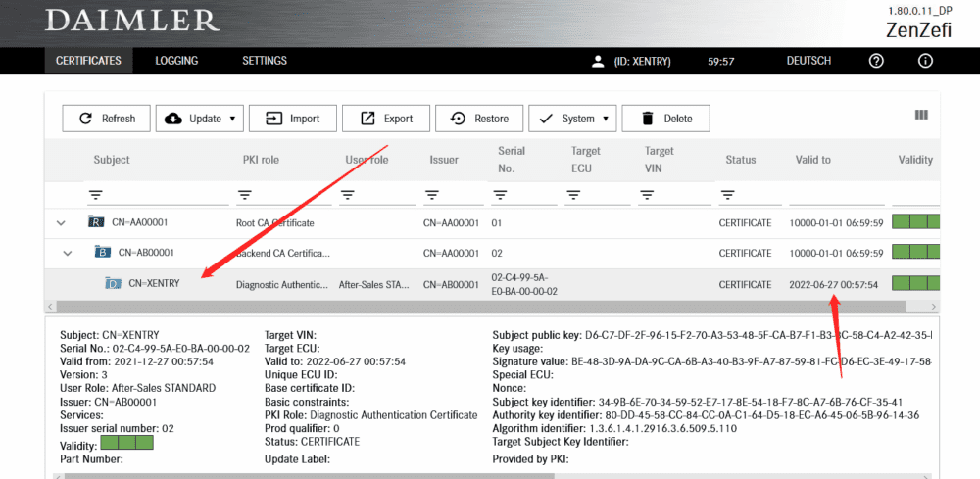Switch to the LOGGING tab
Viewport: 980px width, 479px height.
click(x=176, y=61)
